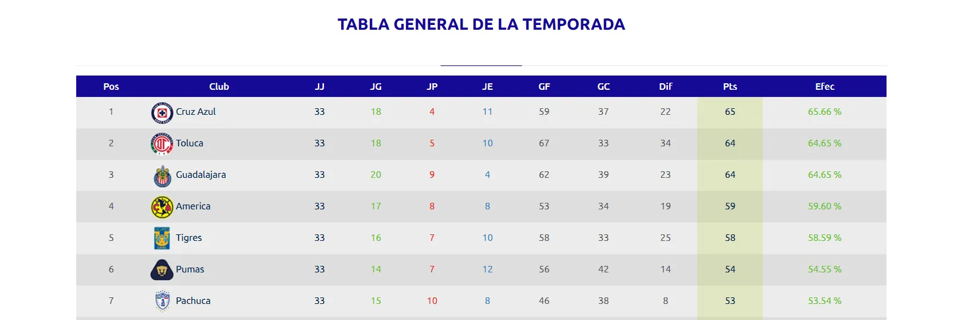Open the Toluca team name link
This screenshot has width=980, height=320.
(189, 143)
